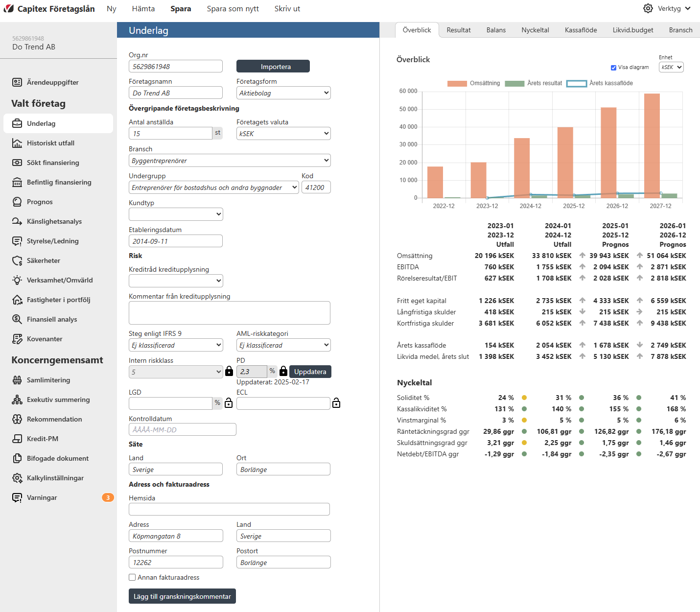Toggle the padlock next to LGD field
This screenshot has height=612, width=700.
pyautogui.click(x=229, y=403)
